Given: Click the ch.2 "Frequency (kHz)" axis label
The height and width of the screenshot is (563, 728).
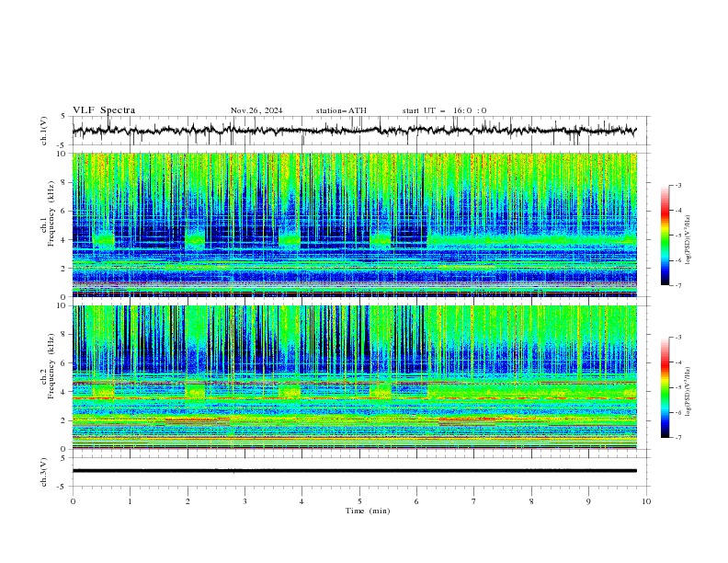Looking at the screenshot, I should point(51,365).
